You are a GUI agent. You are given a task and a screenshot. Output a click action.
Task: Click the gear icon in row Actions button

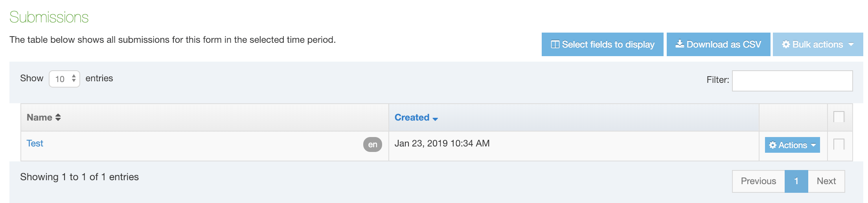(x=772, y=145)
